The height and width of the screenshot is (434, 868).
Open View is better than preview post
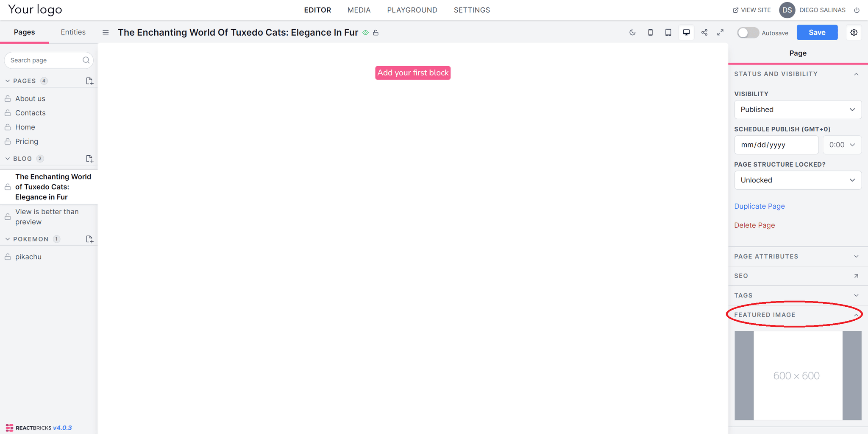pyautogui.click(x=47, y=217)
